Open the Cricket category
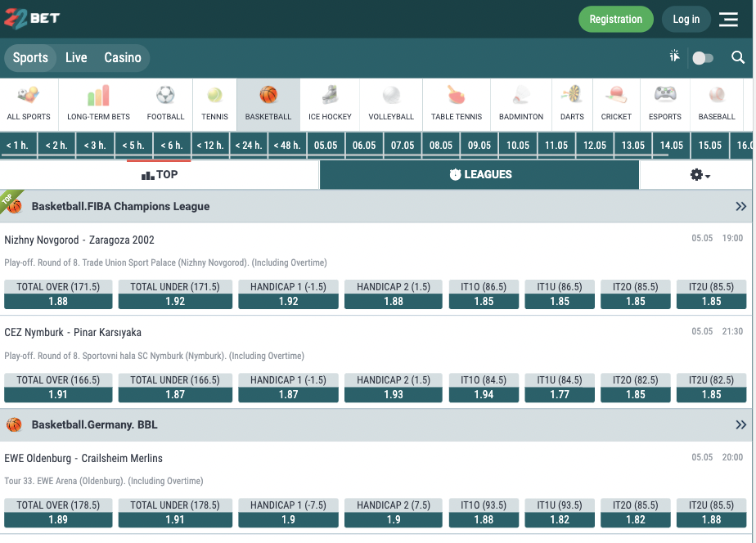756x543 pixels. coord(616,104)
